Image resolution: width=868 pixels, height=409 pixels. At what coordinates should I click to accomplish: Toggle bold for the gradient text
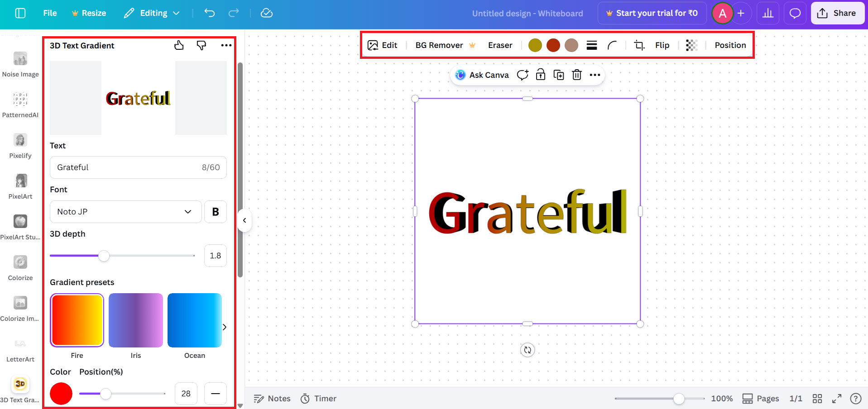[x=215, y=211]
